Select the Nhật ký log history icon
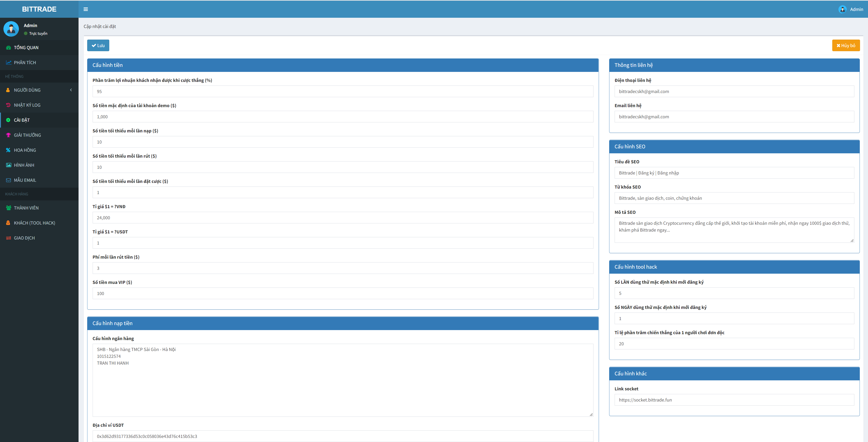Viewport: 868px width, 442px height. click(x=8, y=105)
